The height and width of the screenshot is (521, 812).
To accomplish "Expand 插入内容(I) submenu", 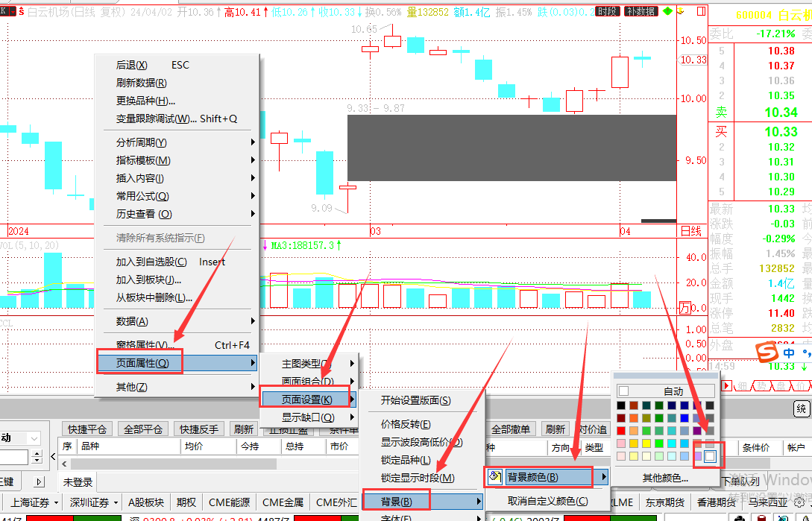I will click(x=177, y=178).
